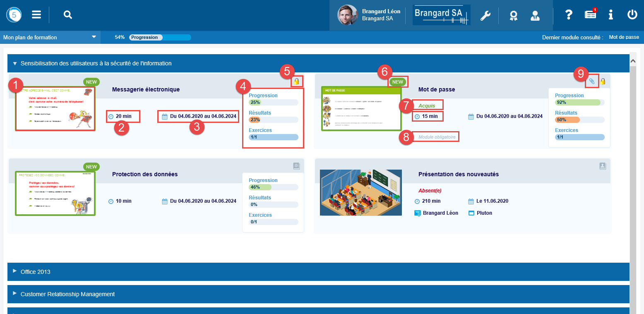644x314 pixels.
Task: Click the certificate award ribbon icon
Action: click(x=514, y=16)
